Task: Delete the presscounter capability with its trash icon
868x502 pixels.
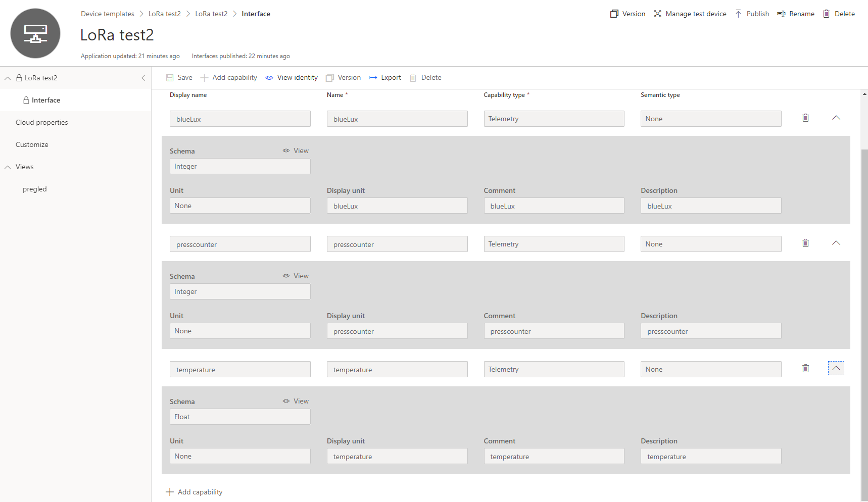Action: (x=805, y=243)
